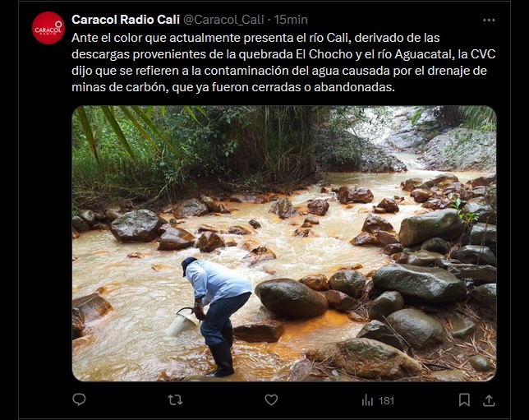Open Caracol Radio Cali display name
This screenshot has height=420, width=529.
coord(126,20)
